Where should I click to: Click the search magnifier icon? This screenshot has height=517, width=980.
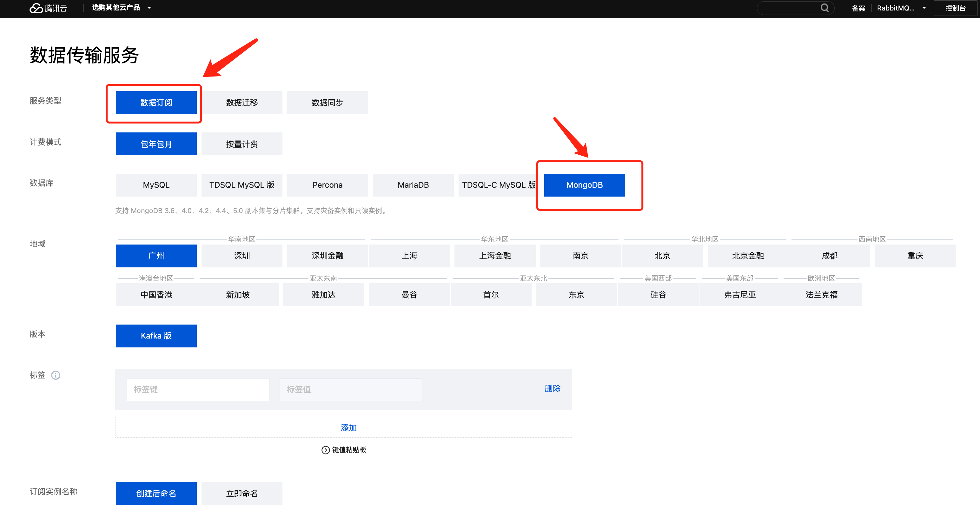point(824,8)
